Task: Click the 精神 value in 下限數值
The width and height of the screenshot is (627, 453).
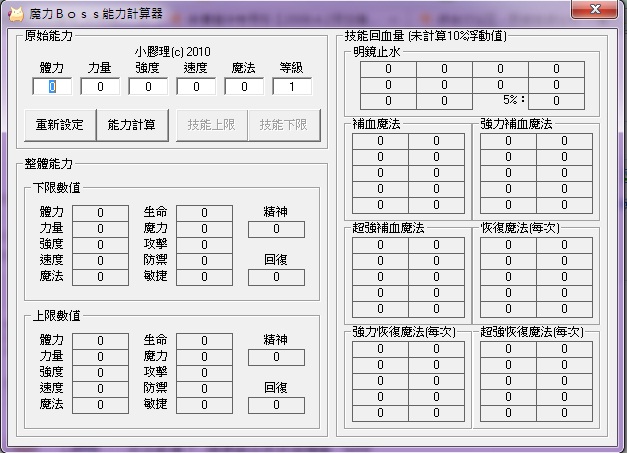Action: click(x=275, y=229)
